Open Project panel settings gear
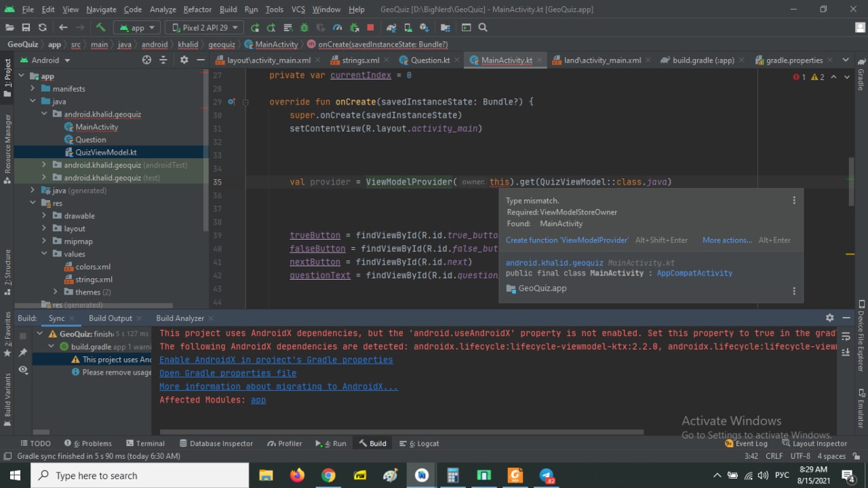The image size is (868, 488). click(184, 60)
